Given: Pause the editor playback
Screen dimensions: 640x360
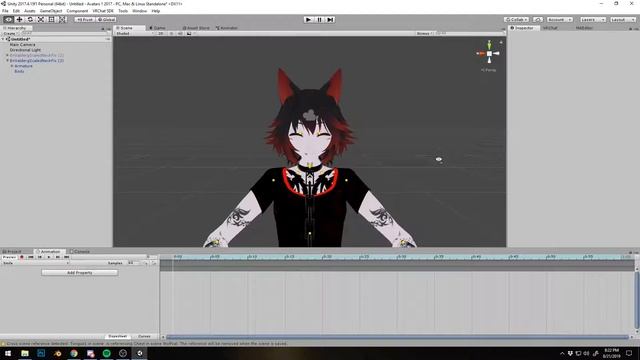Looking at the screenshot, I should (x=319, y=19).
